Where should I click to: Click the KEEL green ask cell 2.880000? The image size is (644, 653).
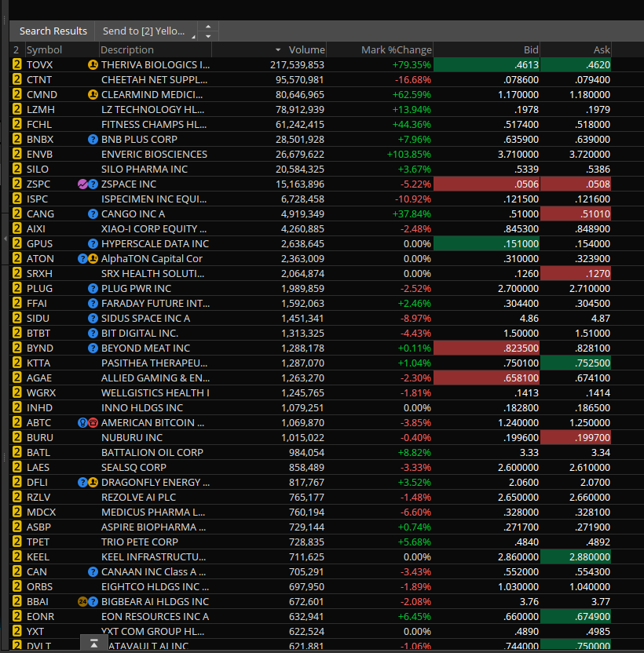(x=576, y=556)
